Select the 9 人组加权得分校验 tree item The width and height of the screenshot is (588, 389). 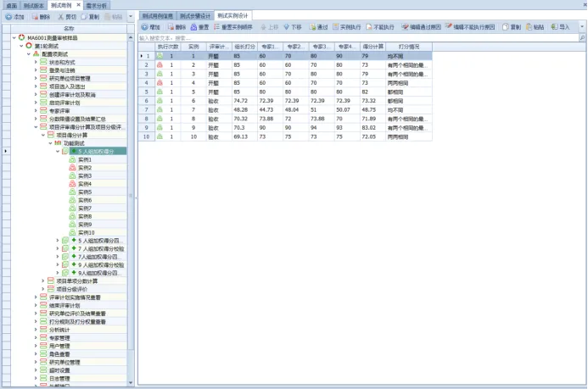[101, 264]
